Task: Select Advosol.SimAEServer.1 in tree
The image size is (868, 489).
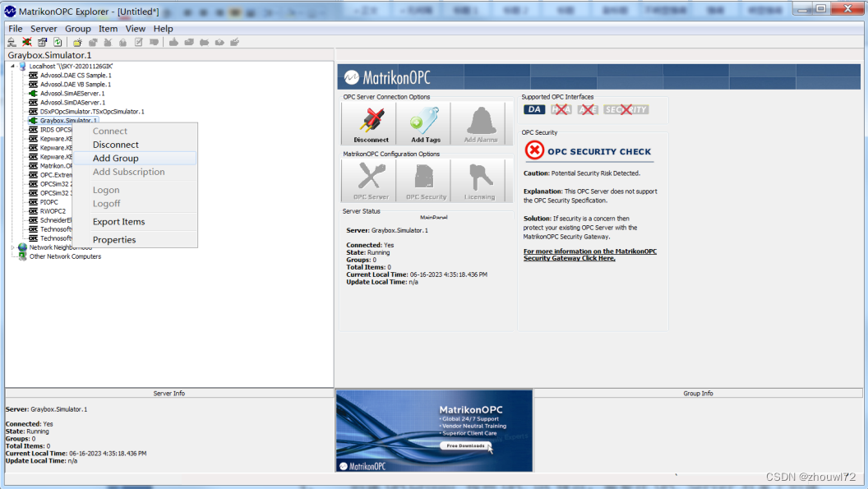Action: pyautogui.click(x=72, y=94)
